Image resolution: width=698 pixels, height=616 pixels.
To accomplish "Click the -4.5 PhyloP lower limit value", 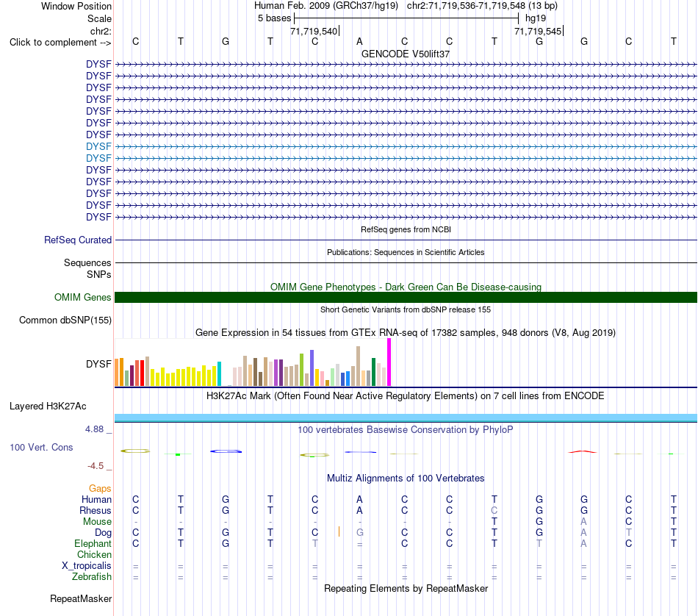I will 96,466.
